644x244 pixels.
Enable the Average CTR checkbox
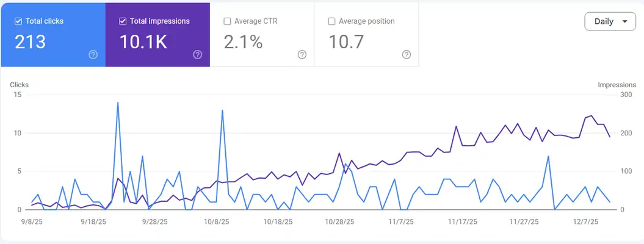pyautogui.click(x=228, y=21)
